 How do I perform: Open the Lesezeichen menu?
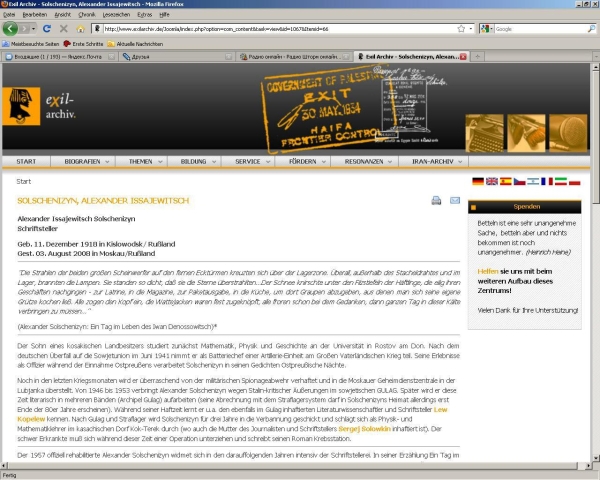tap(116, 15)
